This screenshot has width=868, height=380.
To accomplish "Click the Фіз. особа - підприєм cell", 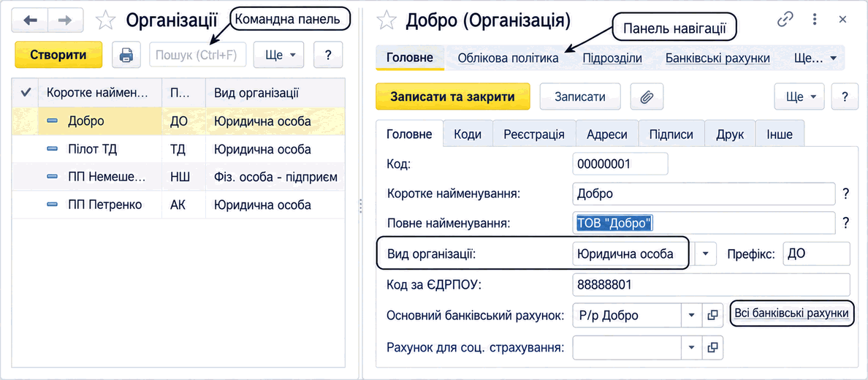I will (275, 177).
